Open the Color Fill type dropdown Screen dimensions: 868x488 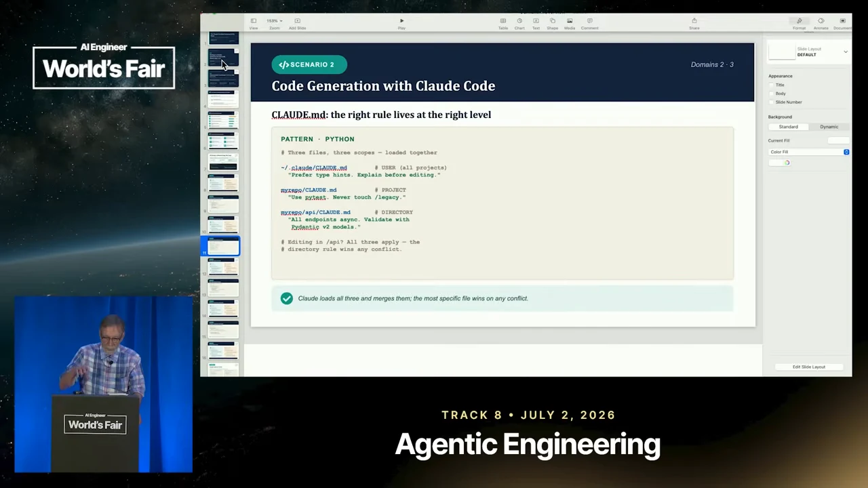808,152
